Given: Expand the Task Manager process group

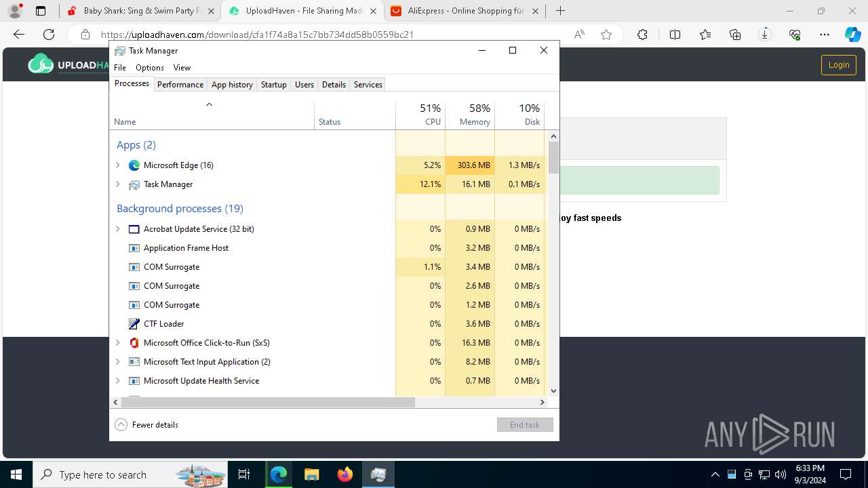Looking at the screenshot, I should (x=118, y=184).
